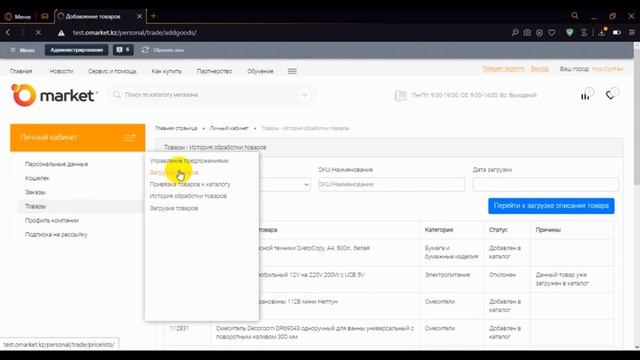This screenshot has width=640, height=360.
Task: Click the phone book icon beside working hours
Action: point(400,96)
